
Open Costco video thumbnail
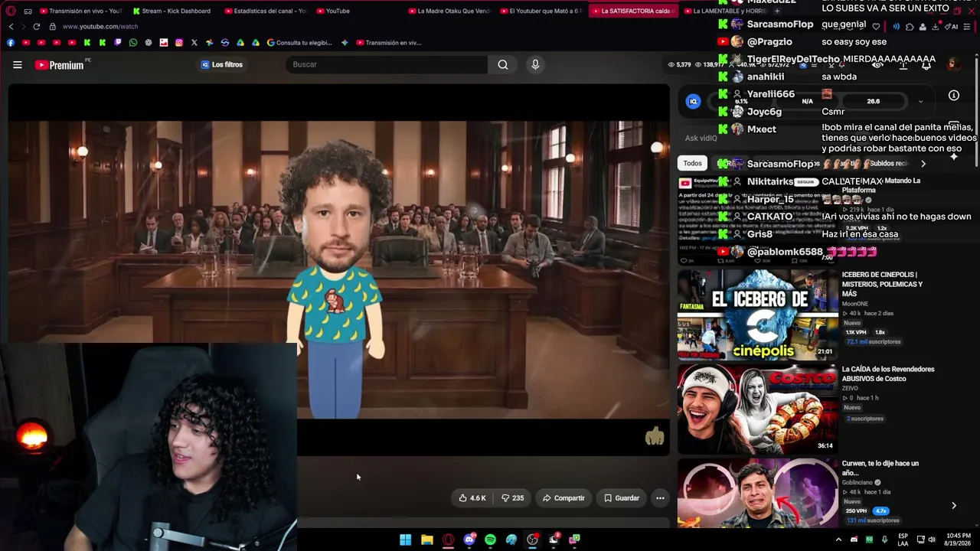click(757, 409)
